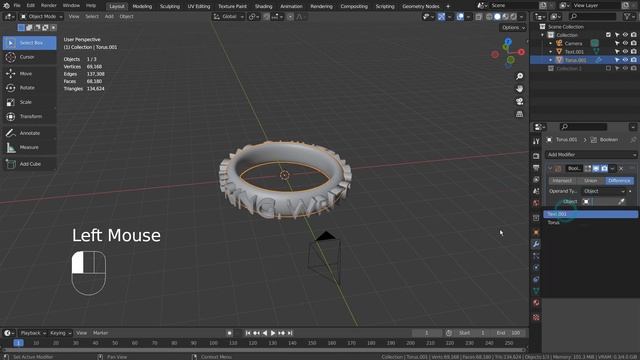Image resolution: width=640 pixels, height=360 pixels.
Task: Open the File menu
Action: click(x=17, y=6)
